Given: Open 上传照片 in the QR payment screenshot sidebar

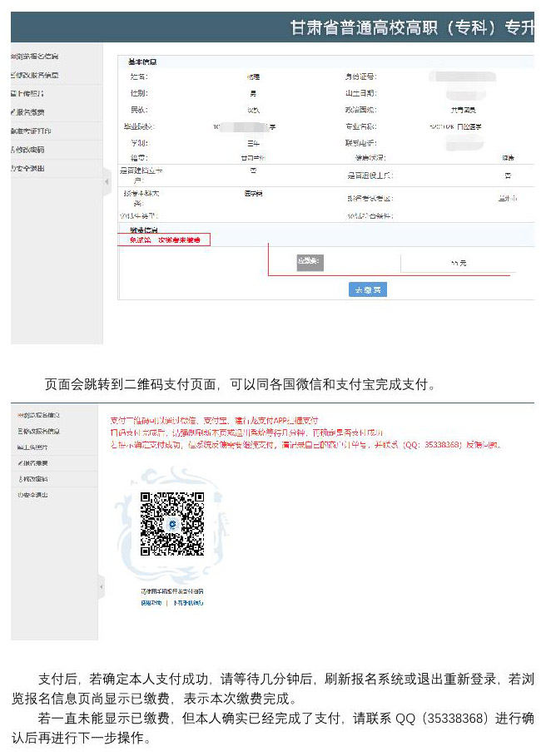Looking at the screenshot, I should pyautogui.click(x=32, y=447).
